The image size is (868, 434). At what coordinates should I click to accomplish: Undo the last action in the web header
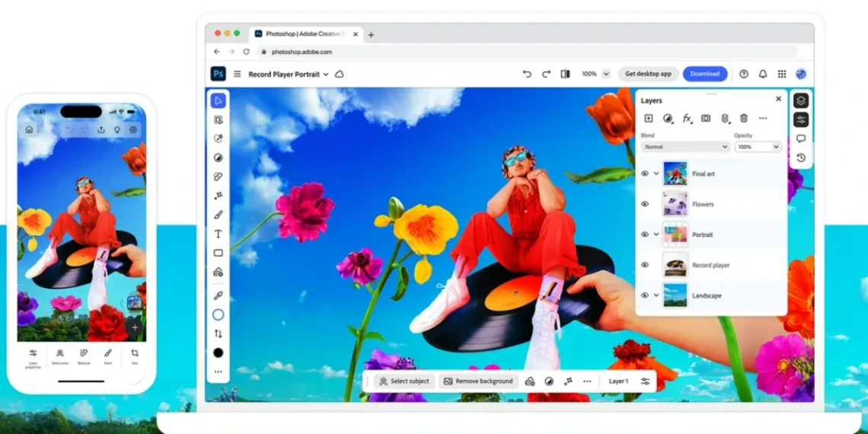527,74
